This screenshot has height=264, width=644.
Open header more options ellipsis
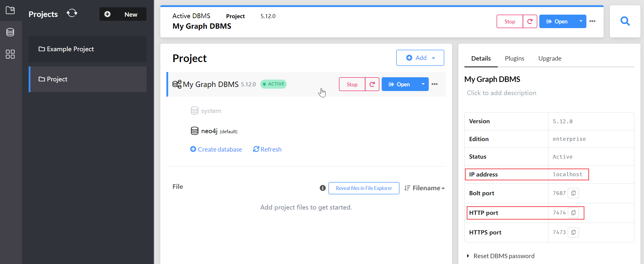(592, 21)
